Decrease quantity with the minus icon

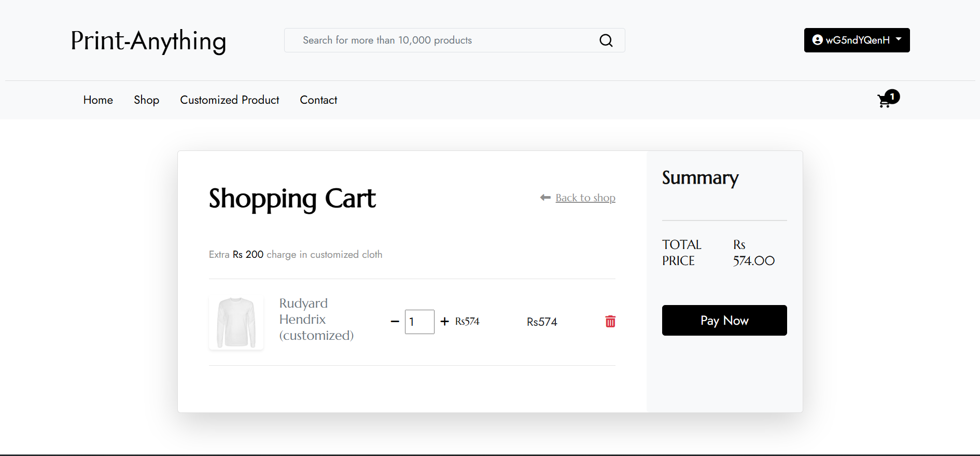click(395, 322)
